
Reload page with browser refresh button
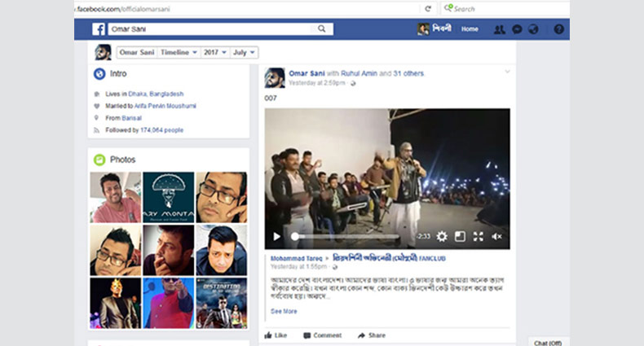427,9
